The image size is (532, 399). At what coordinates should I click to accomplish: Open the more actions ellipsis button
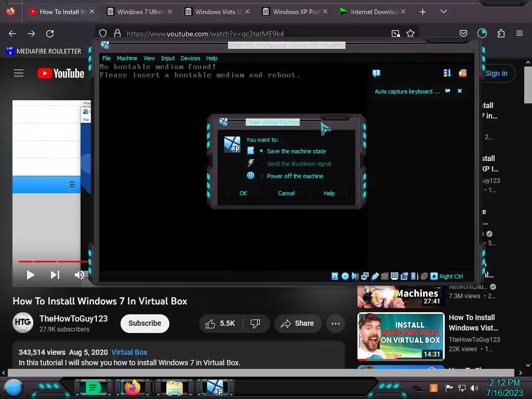pos(336,323)
